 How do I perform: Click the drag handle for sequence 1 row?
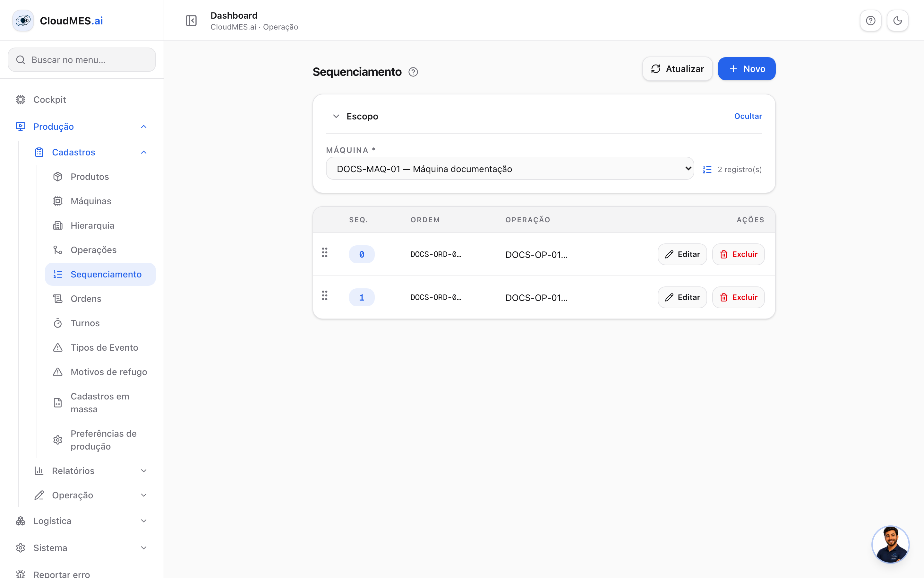tap(325, 295)
